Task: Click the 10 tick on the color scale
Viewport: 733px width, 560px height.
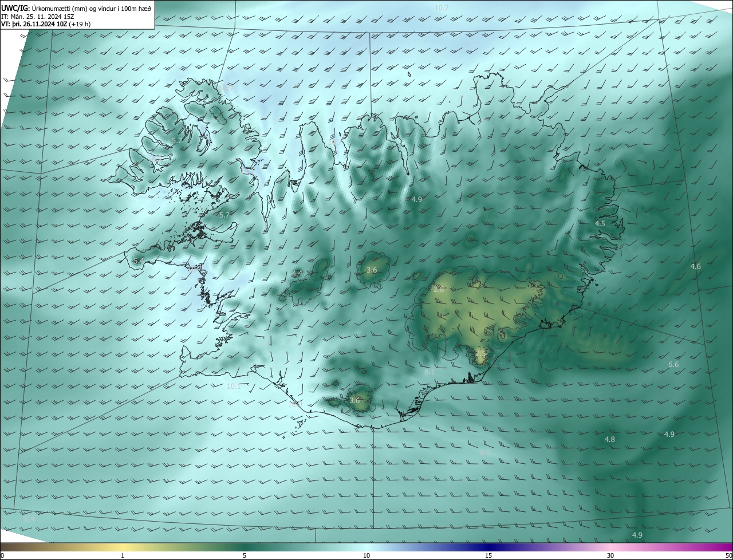Action: (x=366, y=555)
